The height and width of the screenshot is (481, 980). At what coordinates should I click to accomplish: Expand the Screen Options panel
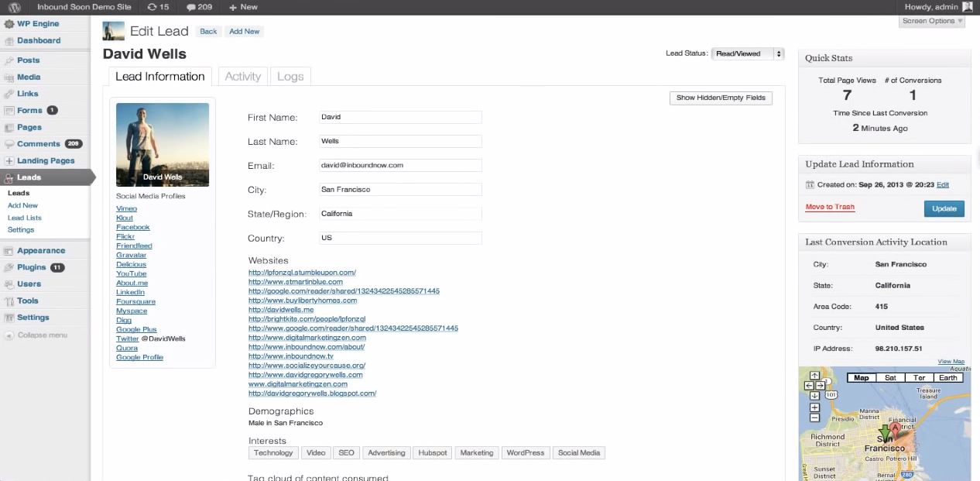click(x=933, y=21)
